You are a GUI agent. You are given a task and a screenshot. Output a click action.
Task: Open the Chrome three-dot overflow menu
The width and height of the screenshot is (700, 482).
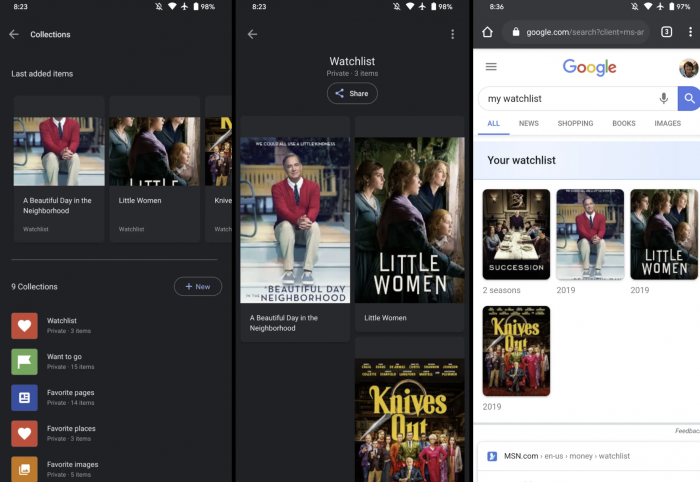(690, 32)
